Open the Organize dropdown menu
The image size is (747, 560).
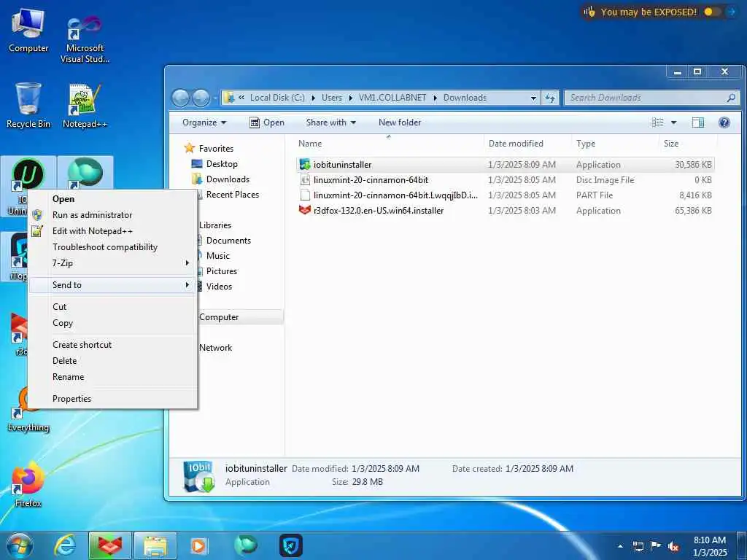(204, 122)
